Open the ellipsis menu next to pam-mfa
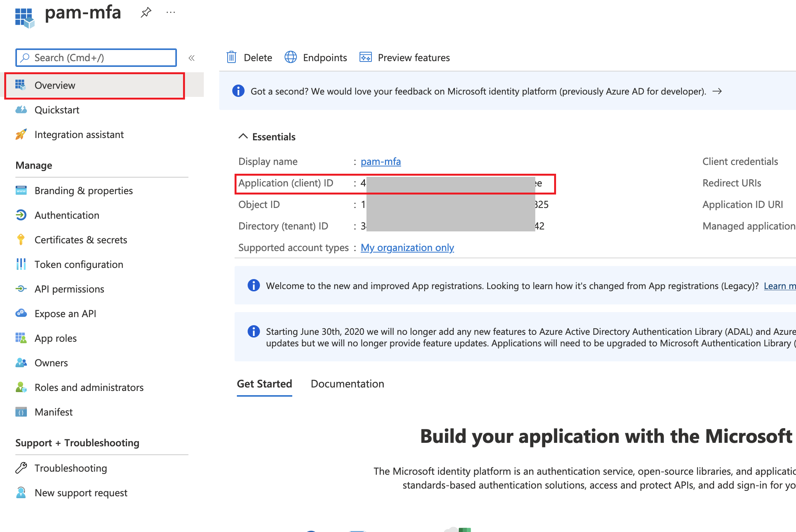 170,12
